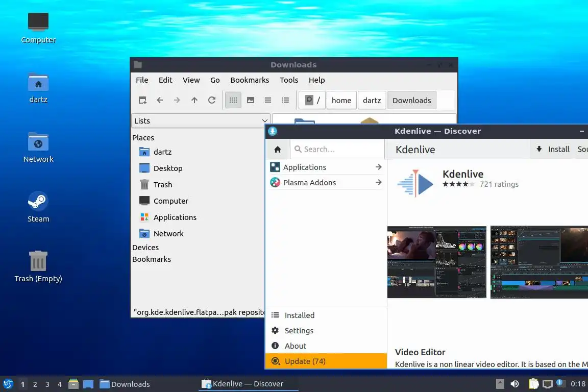Open the Help menu
Image resolution: width=588 pixels, height=392 pixels.
pyautogui.click(x=317, y=80)
